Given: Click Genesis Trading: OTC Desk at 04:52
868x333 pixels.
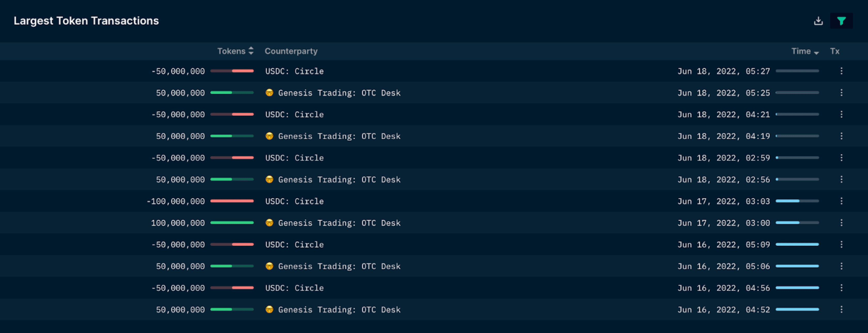Looking at the screenshot, I should tap(339, 310).
